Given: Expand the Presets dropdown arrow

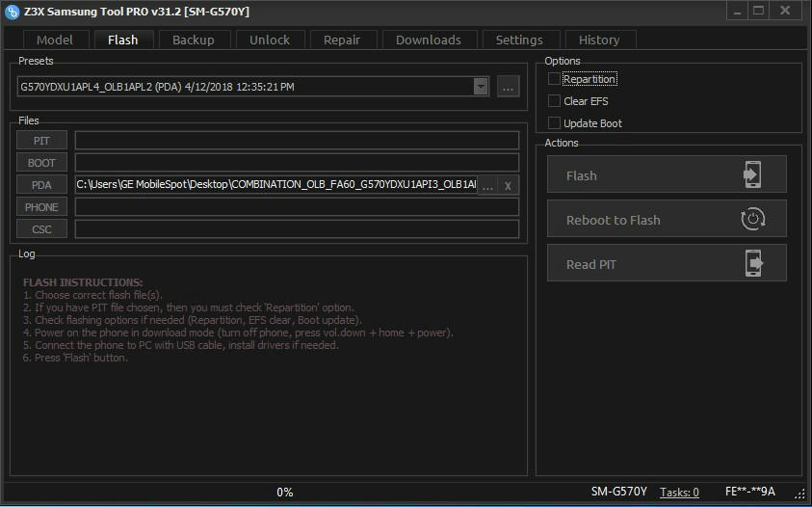Looking at the screenshot, I should tap(481, 87).
